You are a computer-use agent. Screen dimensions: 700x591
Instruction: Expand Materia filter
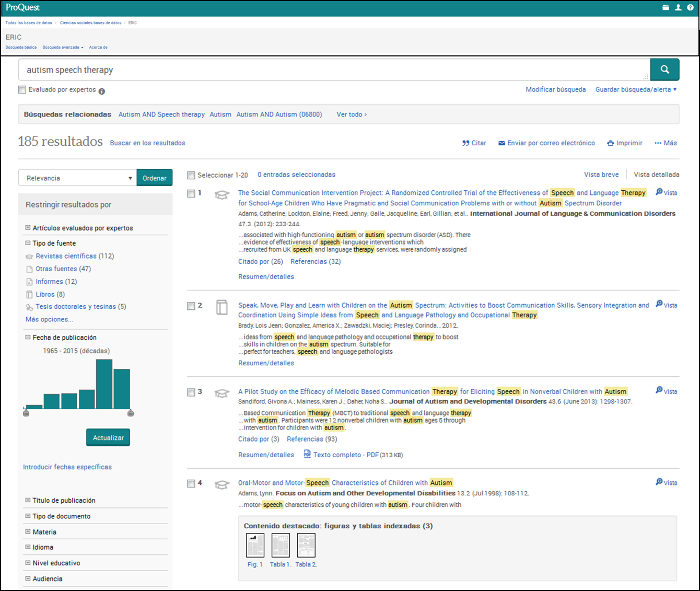coord(28,531)
